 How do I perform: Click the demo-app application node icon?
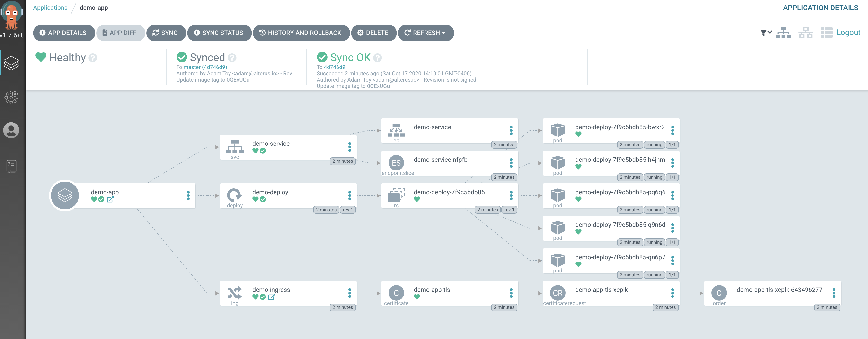pos(65,195)
